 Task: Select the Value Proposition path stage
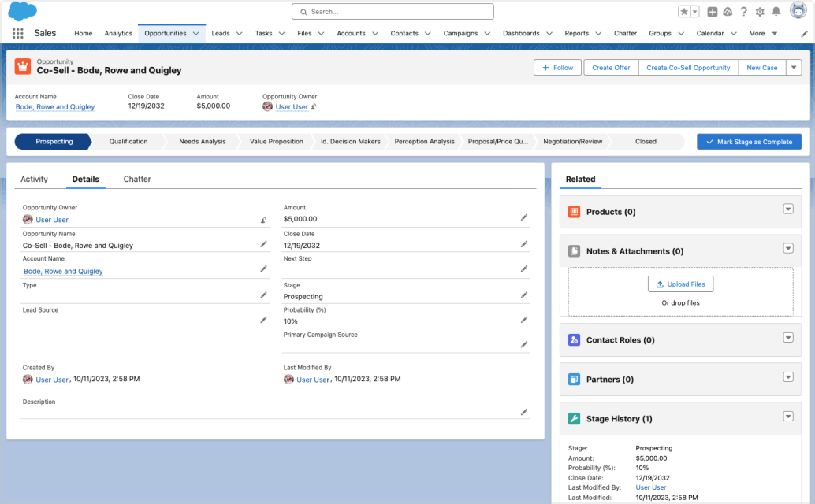click(x=277, y=141)
